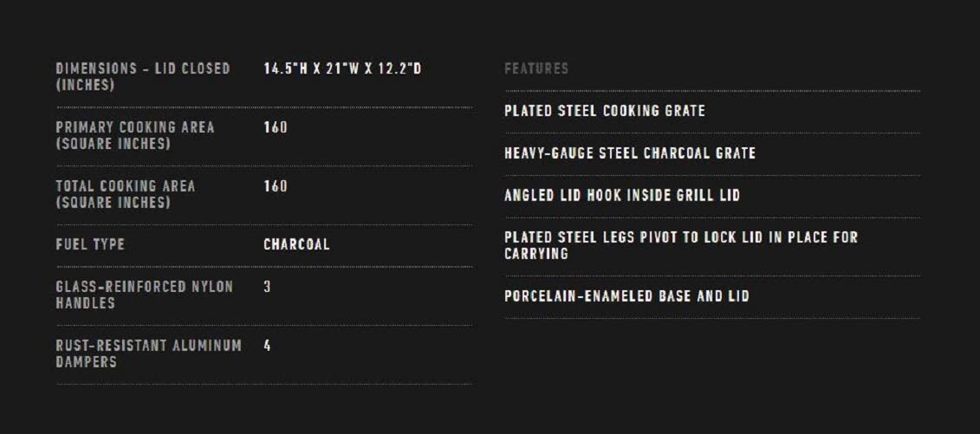Viewport: 980px width, 434px height.
Task: Click the Fuel Type label
Action: click(x=90, y=244)
